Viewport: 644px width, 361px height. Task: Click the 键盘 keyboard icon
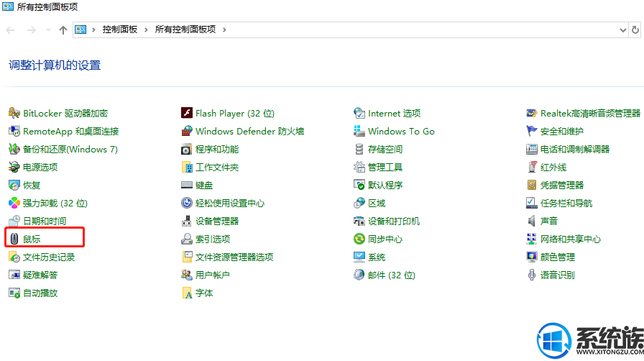point(186,185)
